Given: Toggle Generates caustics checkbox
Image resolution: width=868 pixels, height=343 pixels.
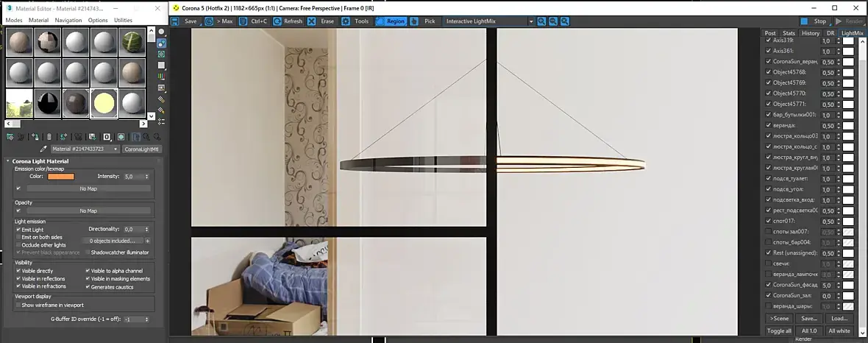Looking at the screenshot, I should (88, 287).
